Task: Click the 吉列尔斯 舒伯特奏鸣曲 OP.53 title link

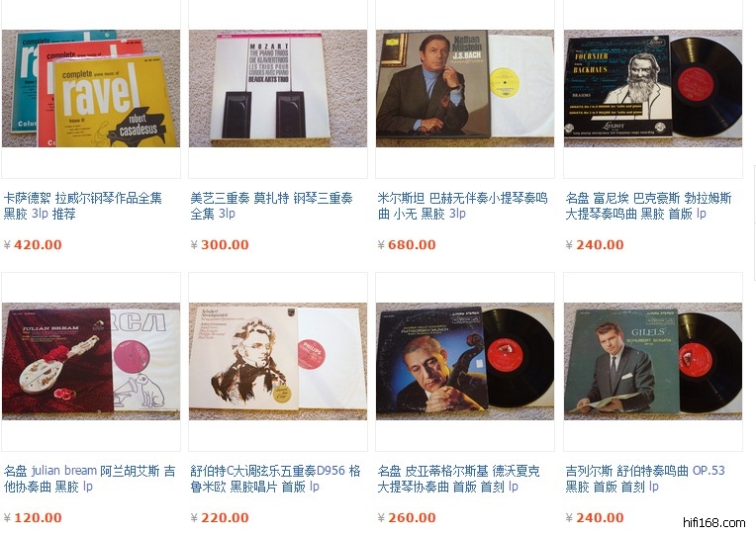Action: point(645,479)
